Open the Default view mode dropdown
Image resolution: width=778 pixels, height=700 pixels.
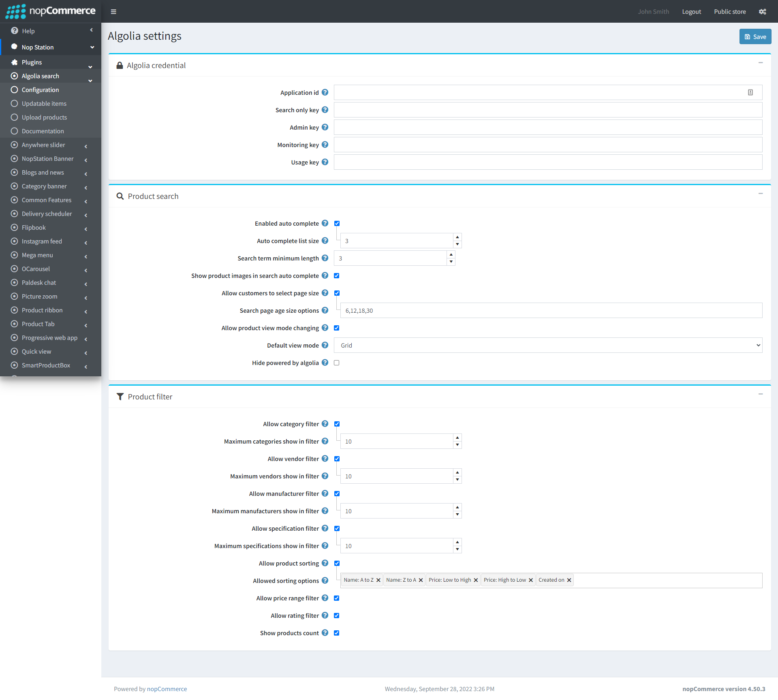[548, 345]
